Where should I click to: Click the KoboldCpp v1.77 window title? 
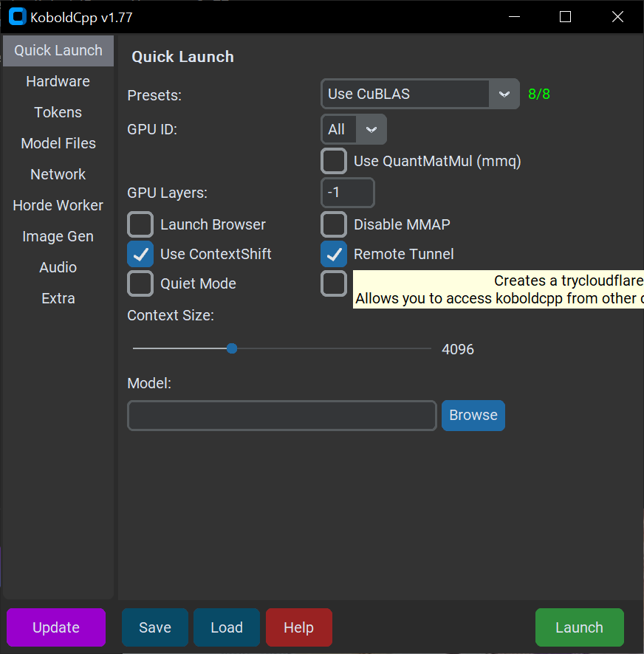(81, 18)
